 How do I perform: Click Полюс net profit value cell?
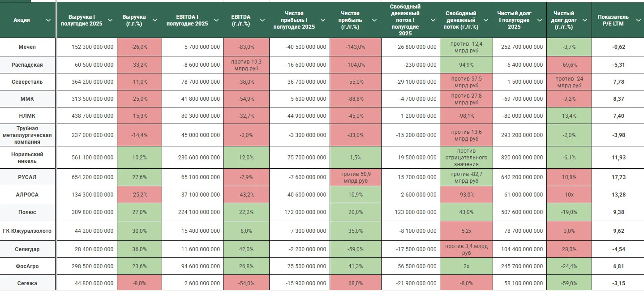(300, 212)
